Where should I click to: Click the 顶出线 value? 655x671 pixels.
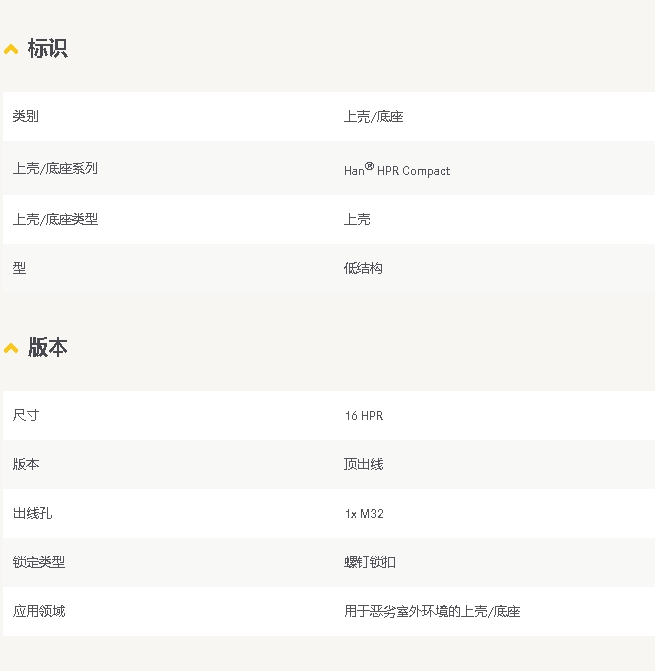(x=363, y=464)
